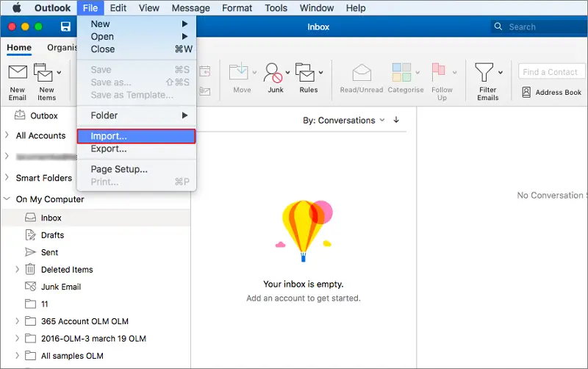Expand the blurred account entry
Image resolution: width=588 pixels, height=369 pixels.
coord(7,156)
